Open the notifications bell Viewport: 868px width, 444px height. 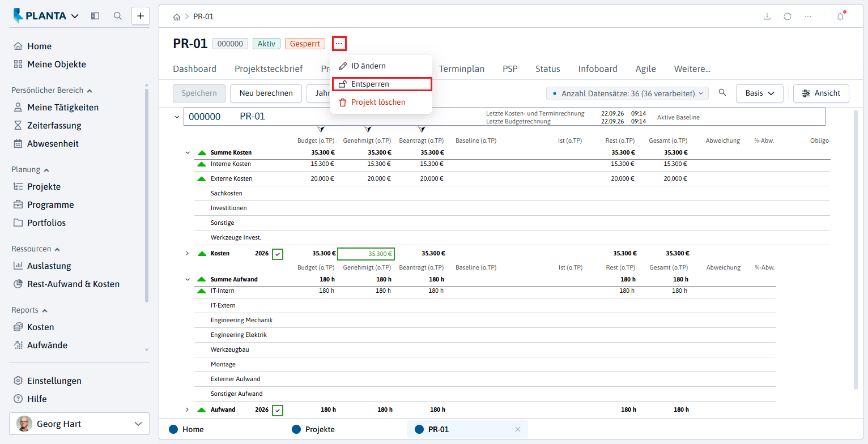click(840, 16)
